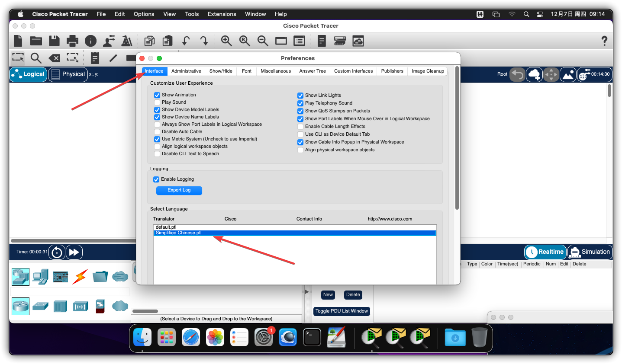Screen dimensions: 622x364
Task: Open the Options menu
Action: [144, 14]
